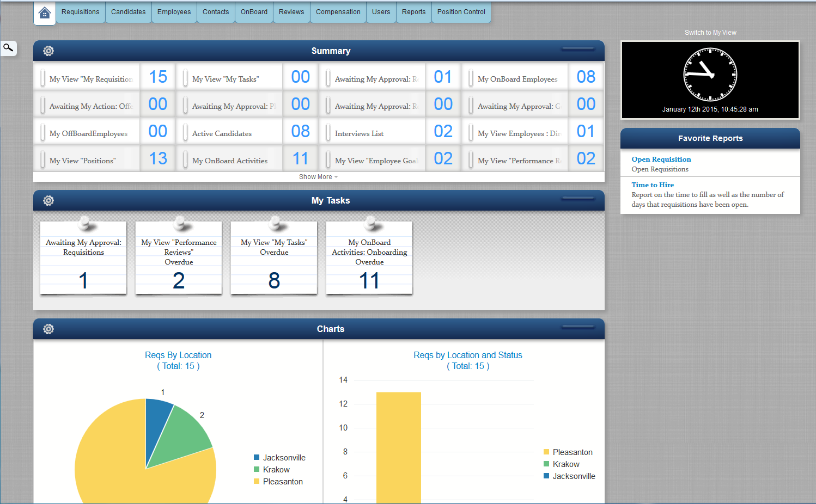Toggle Jacksonville in pie chart legend
The width and height of the screenshot is (816, 504).
[279, 458]
